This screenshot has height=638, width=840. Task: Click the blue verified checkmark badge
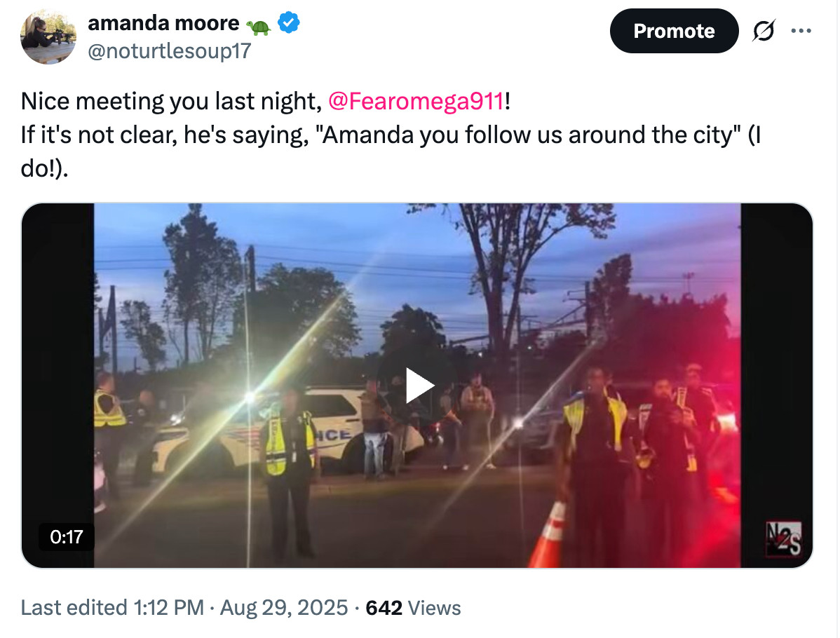point(289,23)
